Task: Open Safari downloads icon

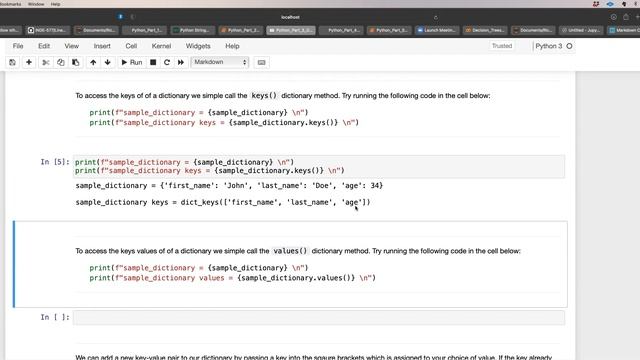Action: (x=613, y=17)
